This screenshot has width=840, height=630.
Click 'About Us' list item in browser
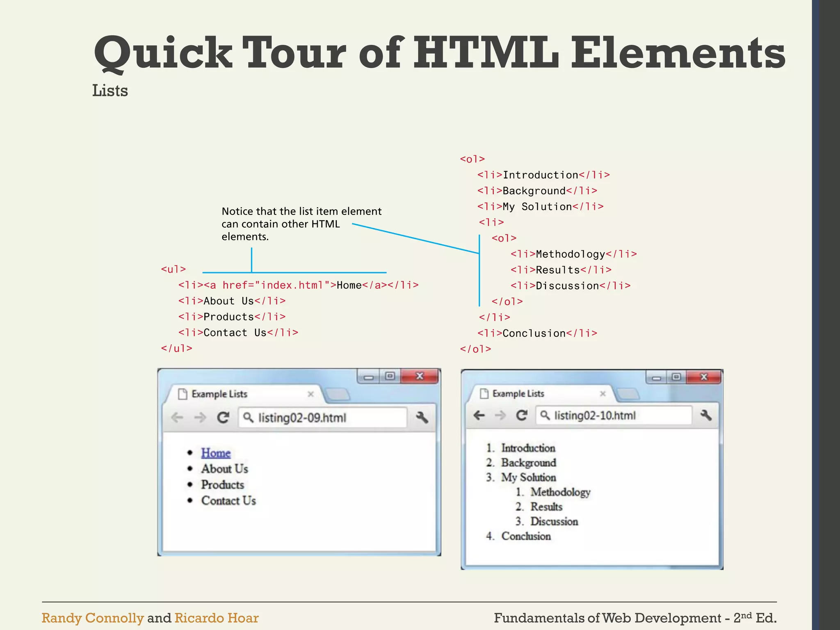(x=225, y=469)
